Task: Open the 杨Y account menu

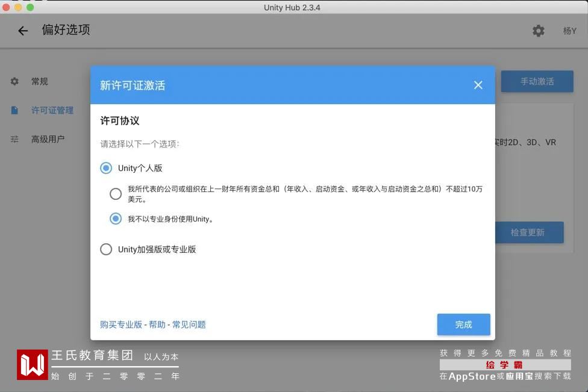Action: click(570, 31)
